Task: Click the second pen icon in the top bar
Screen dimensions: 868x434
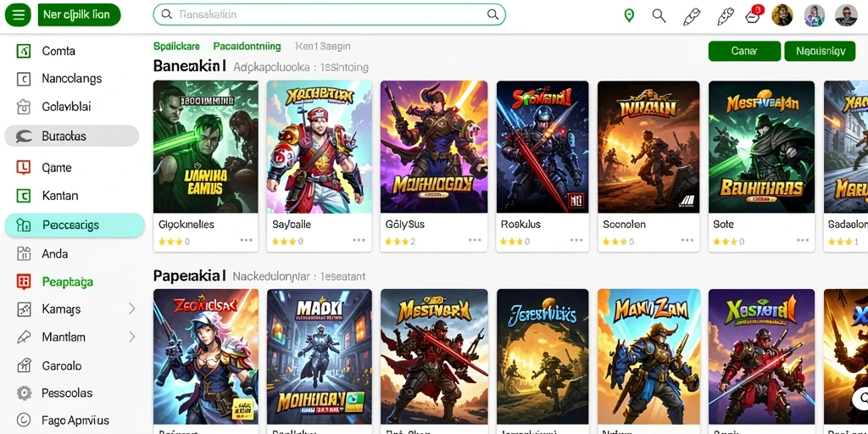Action: click(725, 16)
